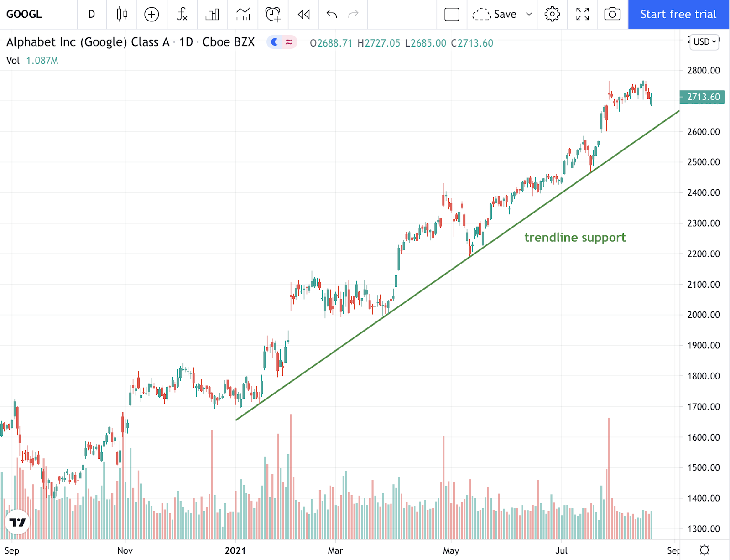Click the Alphabet Inc (Google) Class A title

click(x=88, y=42)
